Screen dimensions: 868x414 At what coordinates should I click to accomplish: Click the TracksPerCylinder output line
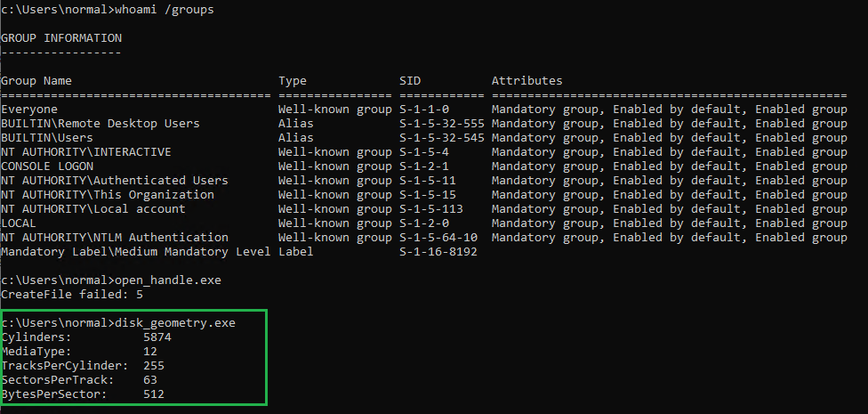coord(83,366)
